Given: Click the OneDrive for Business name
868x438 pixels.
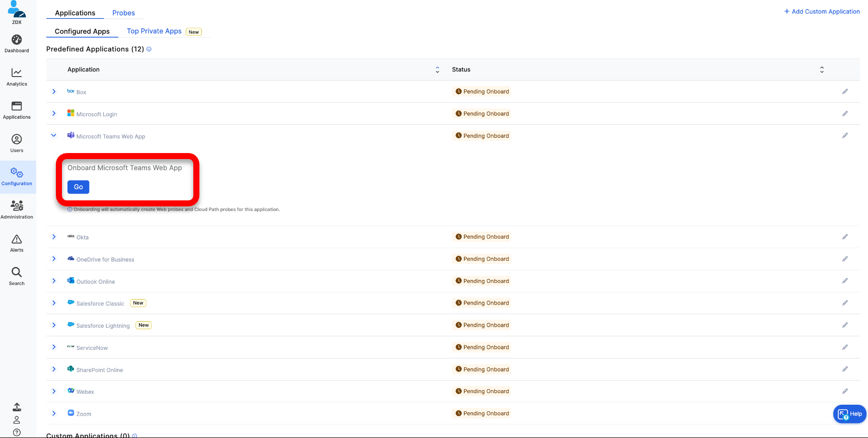Looking at the screenshot, I should point(105,260).
